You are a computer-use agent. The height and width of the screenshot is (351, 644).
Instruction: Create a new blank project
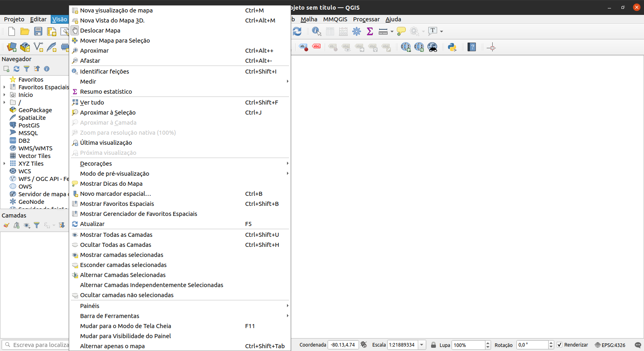point(12,31)
